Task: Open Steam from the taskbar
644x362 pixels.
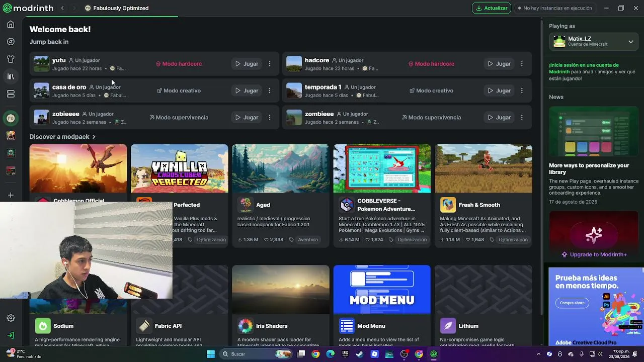Action: click(x=360, y=354)
